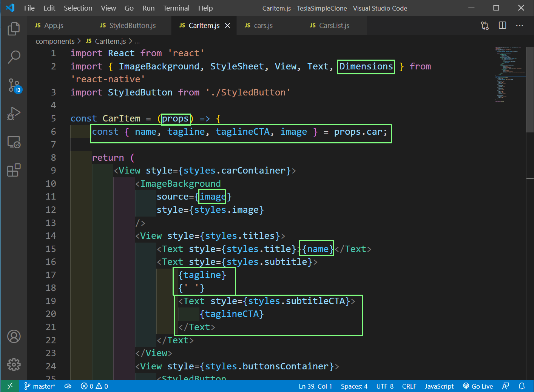Click 'props.car' on line 6
Screen dimensions: 534x392
tap(358, 132)
